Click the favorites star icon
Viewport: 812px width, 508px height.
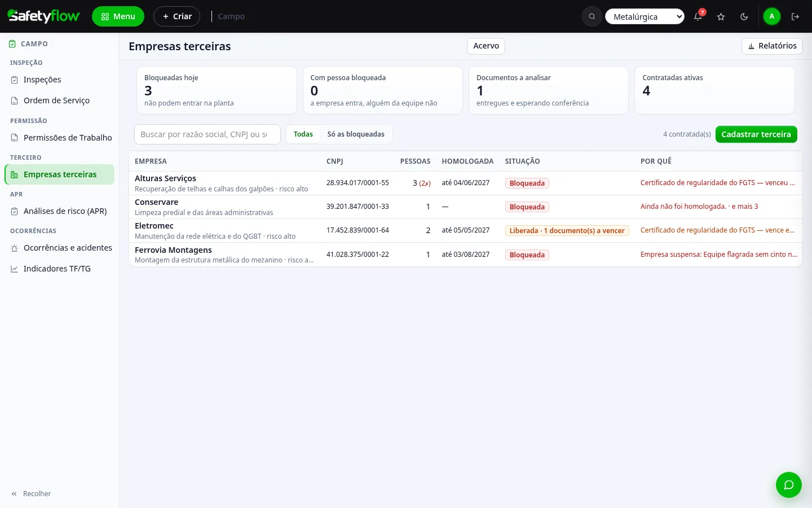coord(721,16)
